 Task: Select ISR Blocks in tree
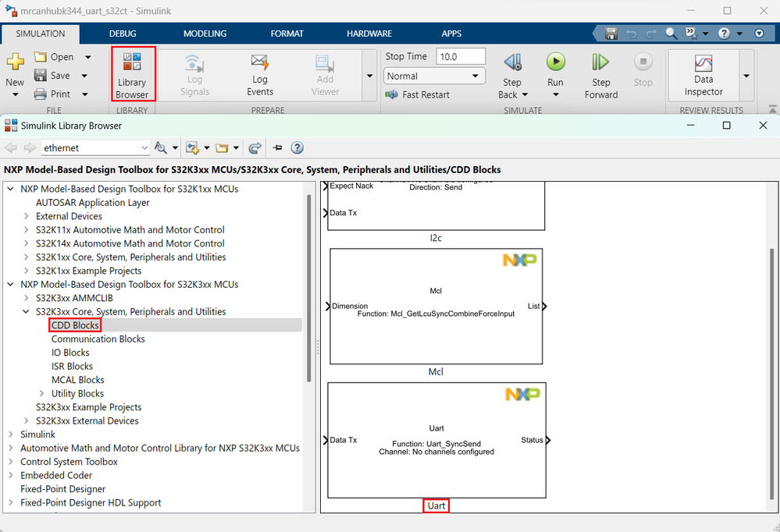coord(72,367)
